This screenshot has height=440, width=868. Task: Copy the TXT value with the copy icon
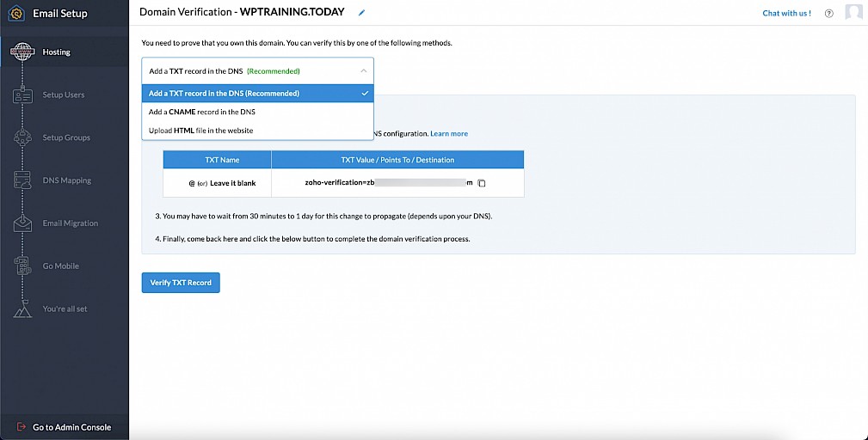pos(482,183)
